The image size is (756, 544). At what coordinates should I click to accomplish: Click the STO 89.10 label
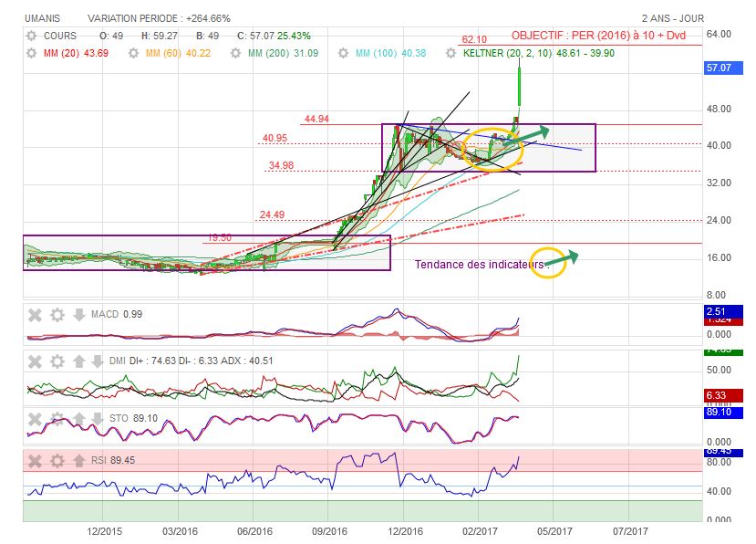tap(133, 419)
